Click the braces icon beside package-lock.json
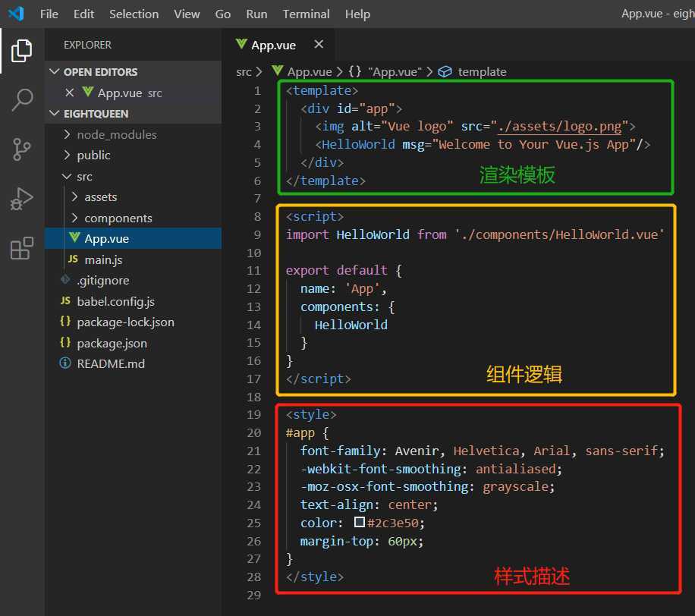Viewport: 695px width, 616px height. [x=65, y=322]
